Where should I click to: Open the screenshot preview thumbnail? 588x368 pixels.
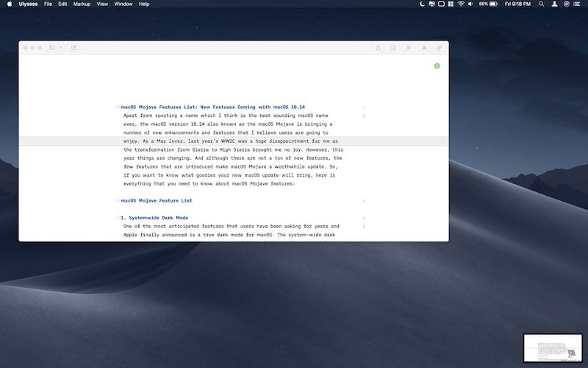click(x=553, y=347)
